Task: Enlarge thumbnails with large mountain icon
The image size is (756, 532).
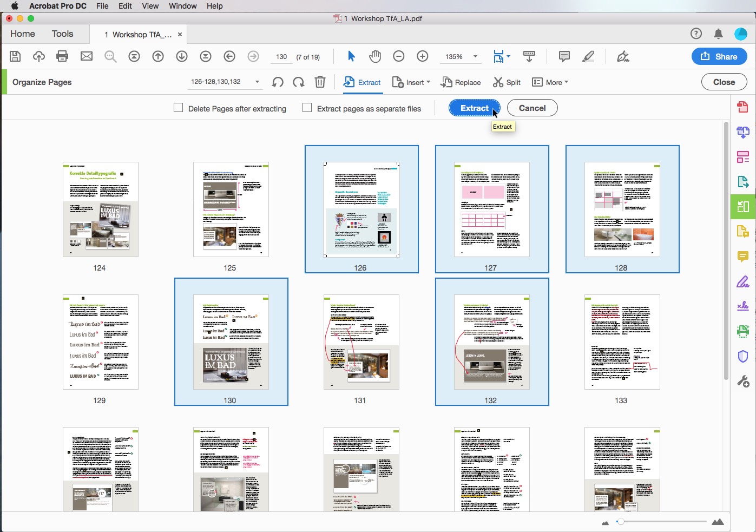Action: [x=718, y=522]
